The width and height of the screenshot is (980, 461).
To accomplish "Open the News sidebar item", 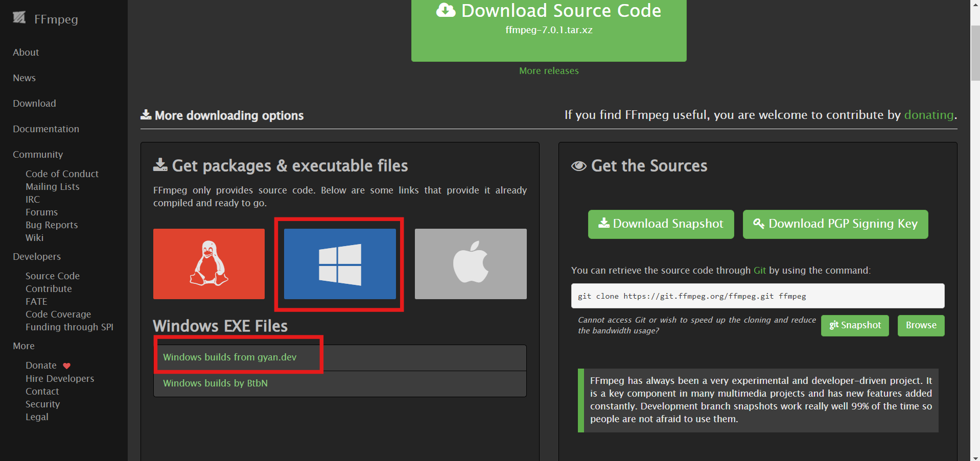I will pyautogui.click(x=24, y=78).
